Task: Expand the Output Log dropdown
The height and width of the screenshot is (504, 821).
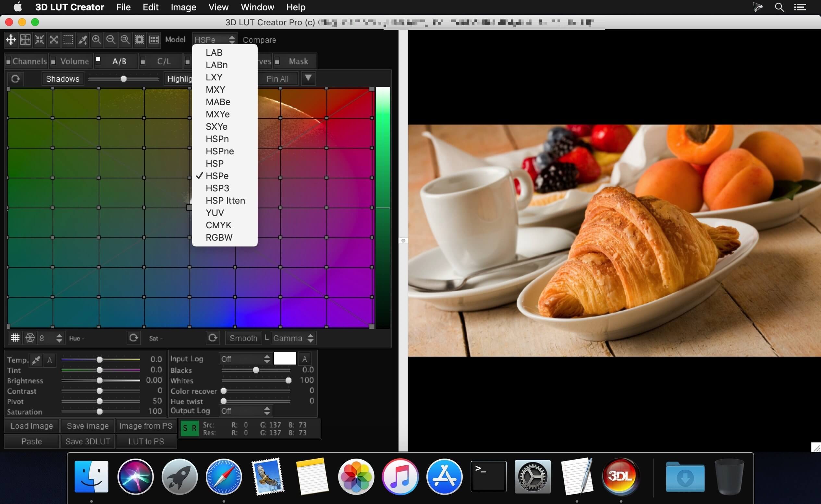Action: point(245,411)
